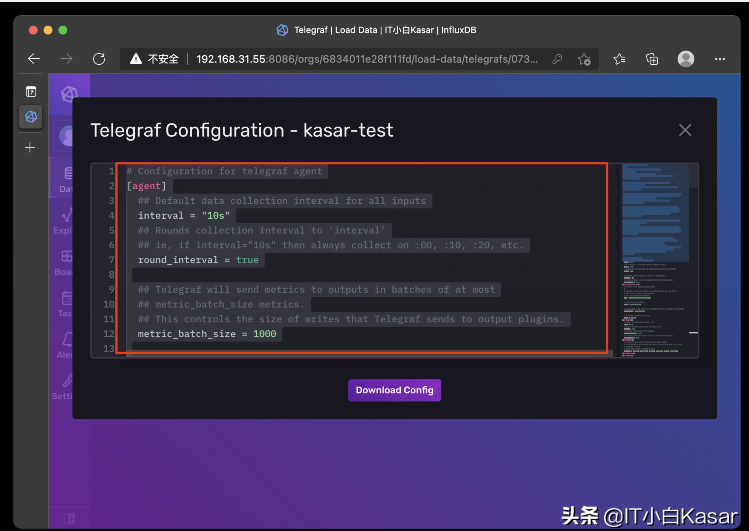The image size is (749, 531).
Task: Open the Explore section in sidebar
Action: click(x=64, y=221)
